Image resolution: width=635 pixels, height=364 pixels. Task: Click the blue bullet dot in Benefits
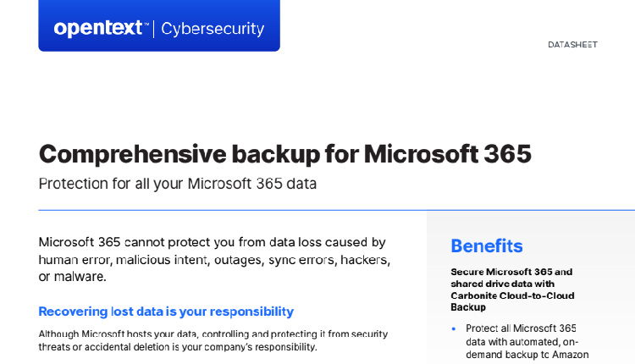[454, 328]
